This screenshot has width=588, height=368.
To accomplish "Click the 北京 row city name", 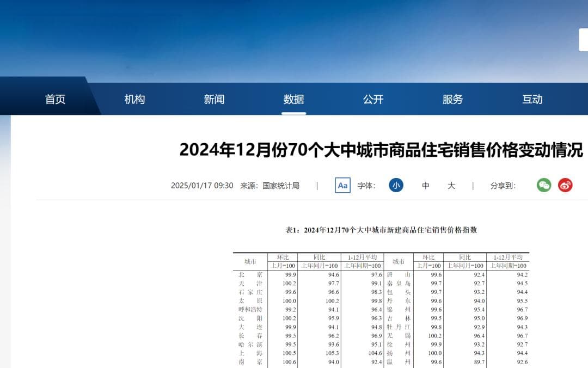I will (x=250, y=275).
